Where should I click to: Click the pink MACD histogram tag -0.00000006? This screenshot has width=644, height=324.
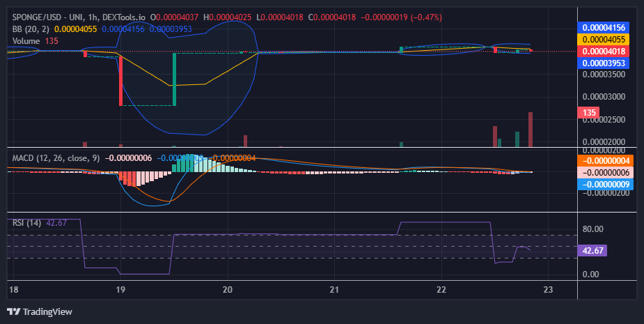(606, 173)
